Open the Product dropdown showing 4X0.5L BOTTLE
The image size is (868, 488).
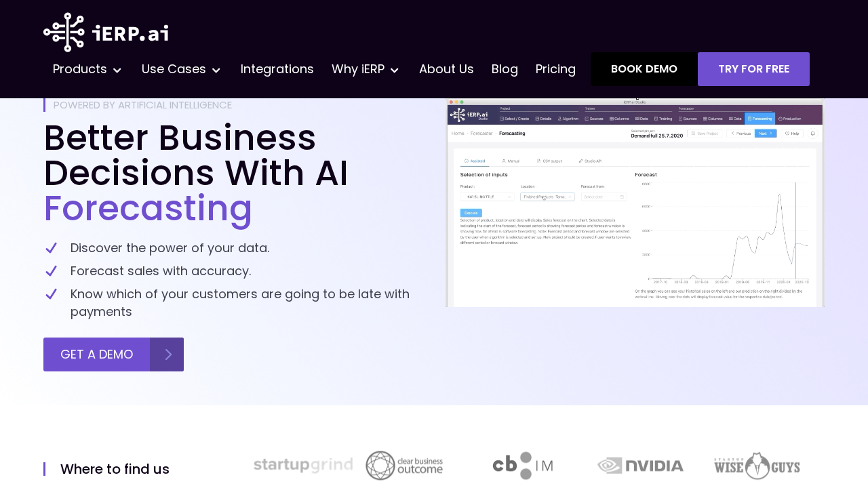tap(487, 197)
